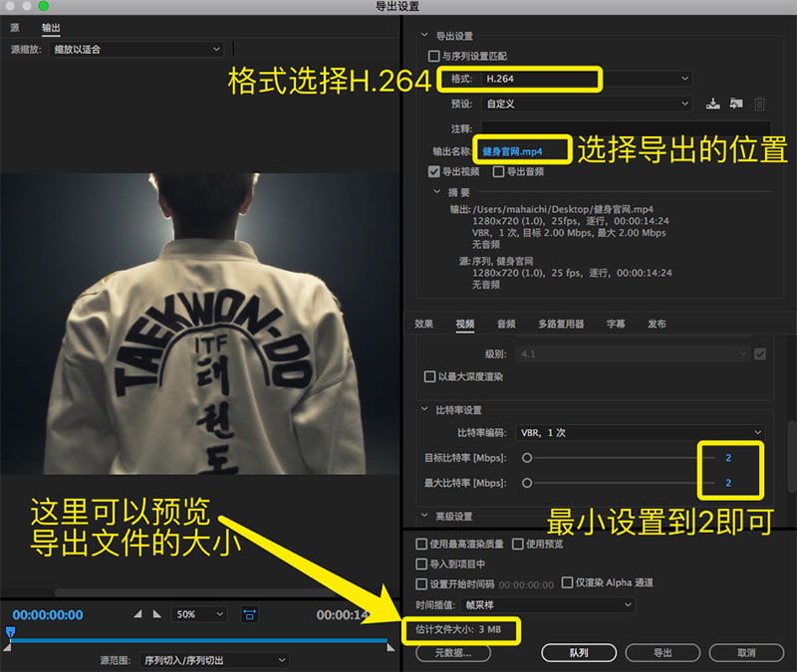Viewport: 797px width, 672px height.
Task: Click the 最大比特率 value 2
Action: (728, 483)
